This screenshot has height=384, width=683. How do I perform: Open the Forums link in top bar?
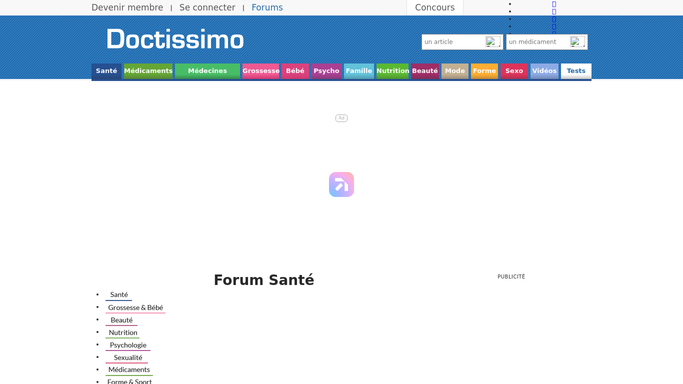[267, 7]
